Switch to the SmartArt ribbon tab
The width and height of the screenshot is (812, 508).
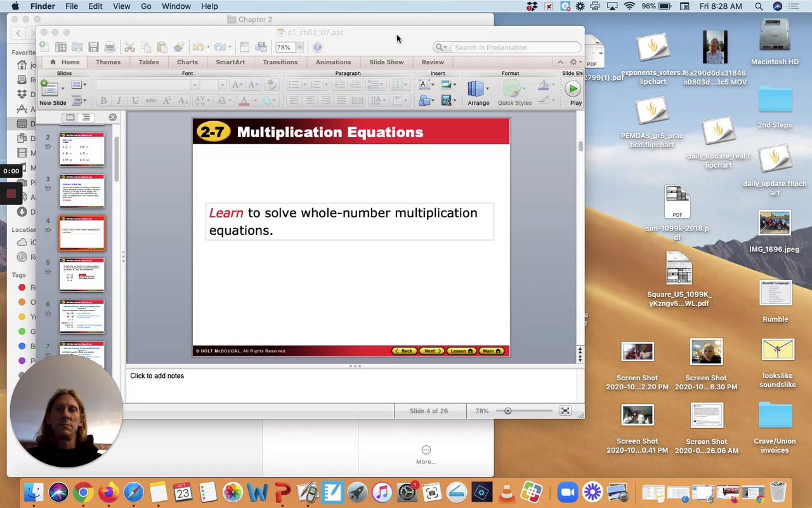click(x=230, y=62)
